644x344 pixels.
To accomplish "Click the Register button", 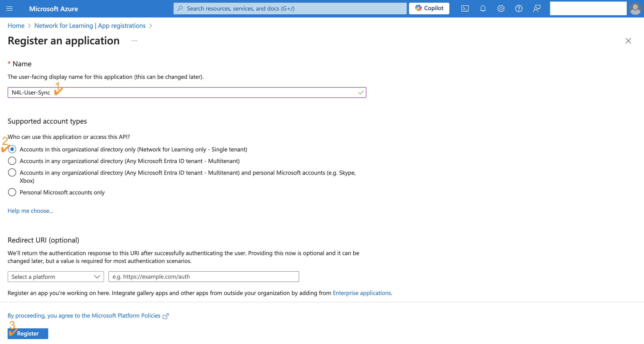I will (x=28, y=333).
